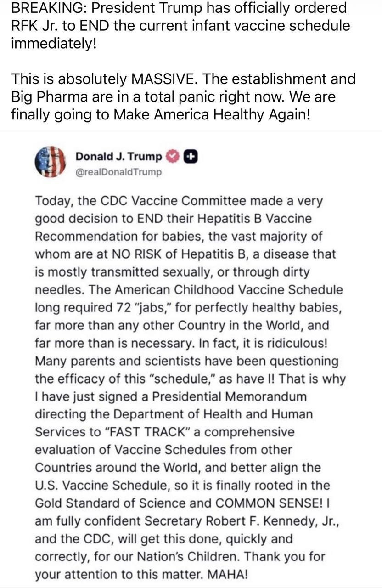Click the @realDonaldTrump handle
Viewport: 382px width, 588px height.
(x=118, y=172)
